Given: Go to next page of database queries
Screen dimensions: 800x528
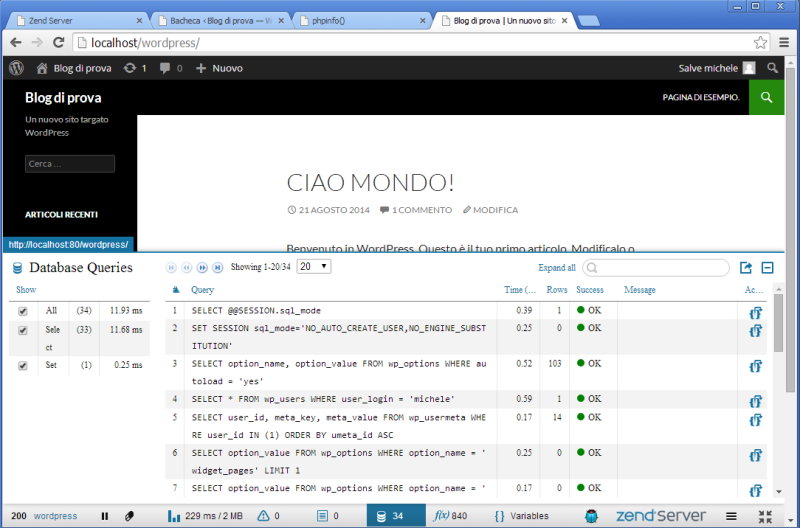Looking at the screenshot, I should tap(203, 267).
